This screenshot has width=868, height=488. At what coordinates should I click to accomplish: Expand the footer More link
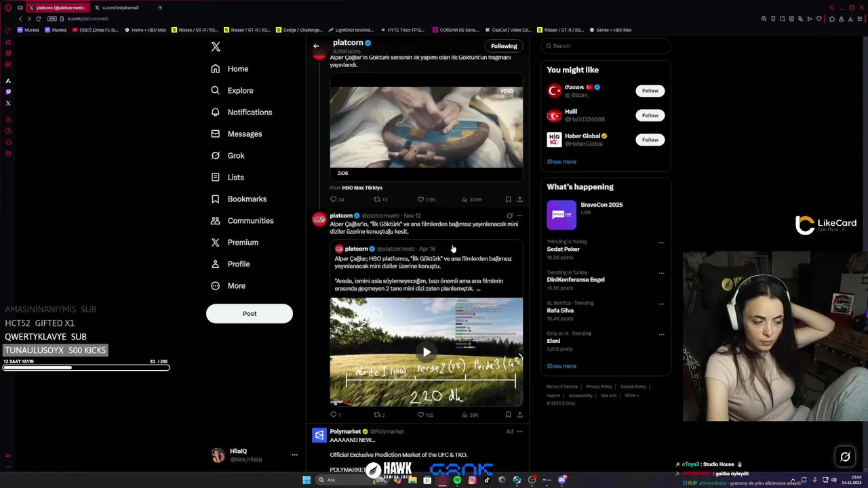pyautogui.click(x=631, y=396)
